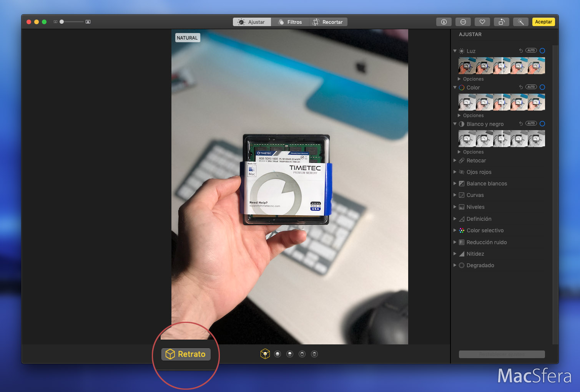Switch to the Ajustar tab

tap(252, 22)
